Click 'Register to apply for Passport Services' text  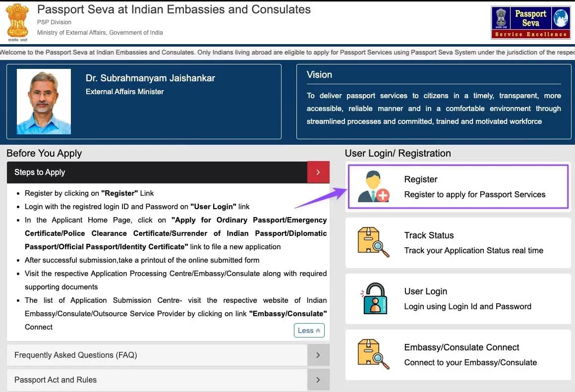(474, 195)
